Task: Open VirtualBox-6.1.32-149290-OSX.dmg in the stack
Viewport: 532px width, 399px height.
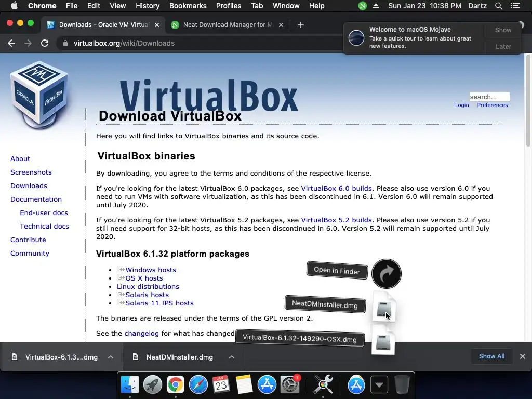Action: 383,340
